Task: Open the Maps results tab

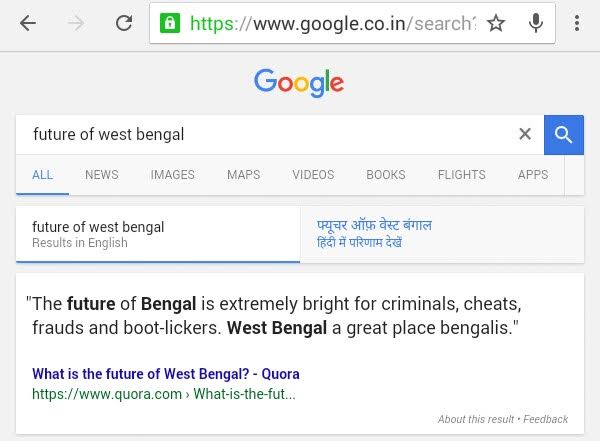Action: [243, 175]
